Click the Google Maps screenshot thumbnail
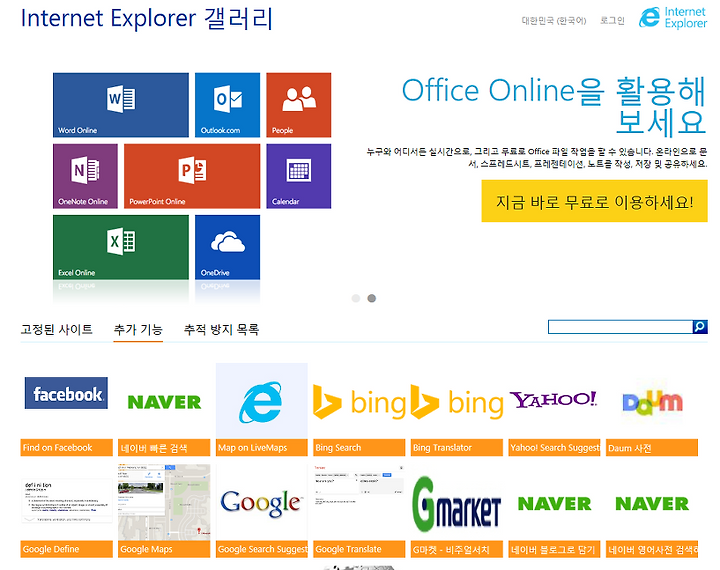Screen dimensions: 720x570 click(x=164, y=502)
